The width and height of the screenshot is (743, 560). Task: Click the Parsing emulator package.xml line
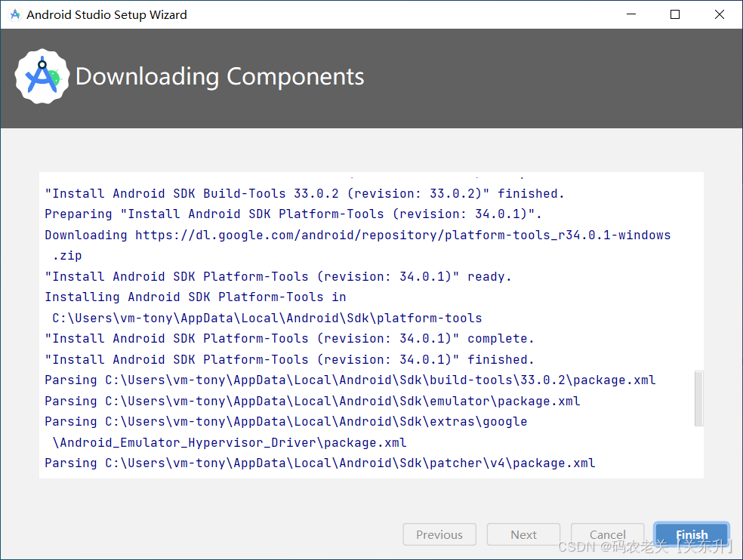[x=313, y=401]
